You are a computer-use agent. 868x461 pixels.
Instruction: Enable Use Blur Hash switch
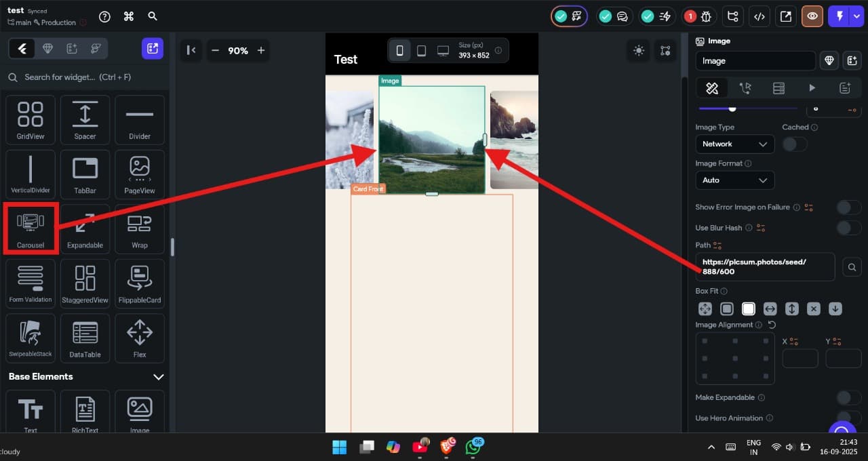pos(848,228)
